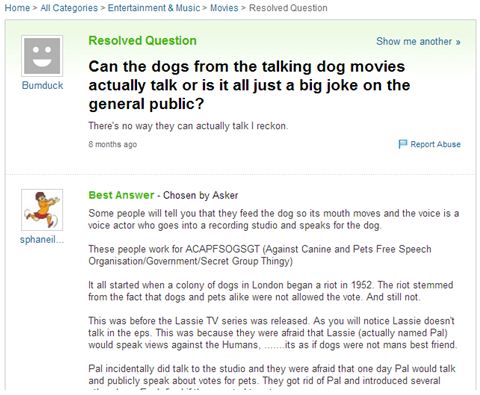Click the Report Abuse flag icon
This screenshot has width=480, height=395.
point(403,144)
